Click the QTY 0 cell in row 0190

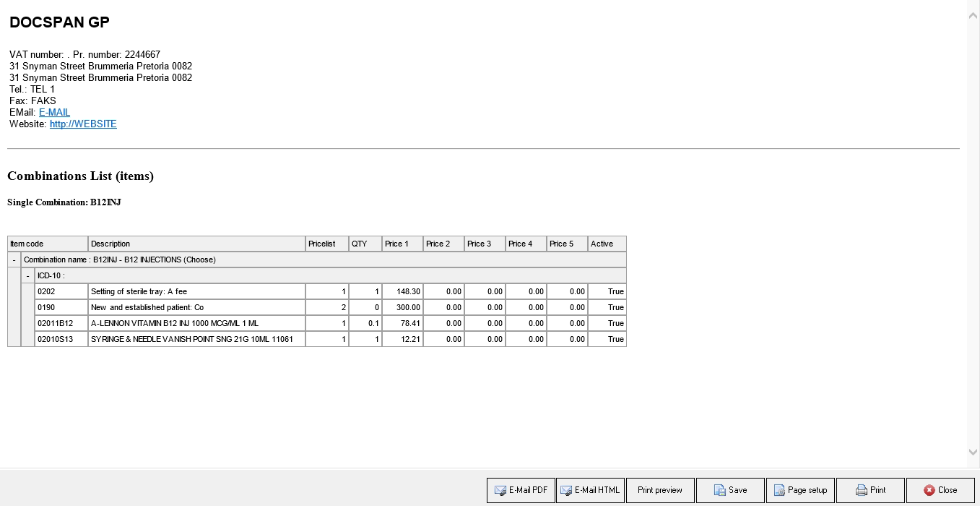[365, 307]
